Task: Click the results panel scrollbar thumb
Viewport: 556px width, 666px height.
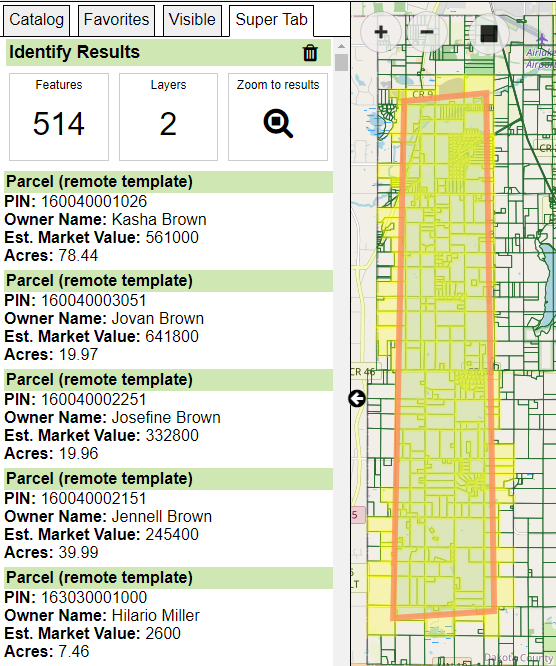Action: [x=341, y=62]
